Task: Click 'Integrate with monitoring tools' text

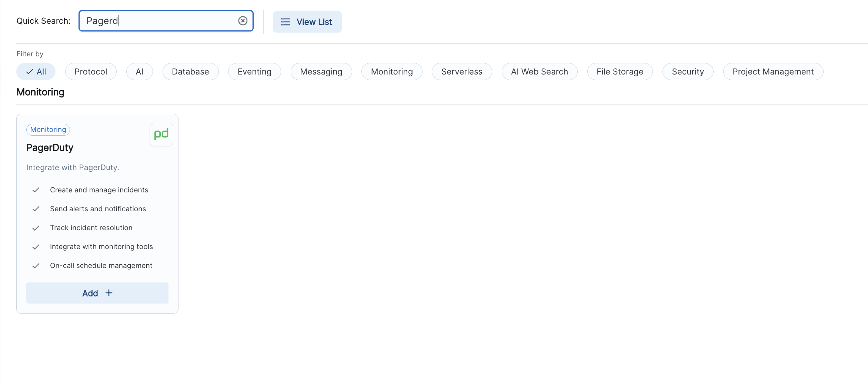Action: pos(101,246)
